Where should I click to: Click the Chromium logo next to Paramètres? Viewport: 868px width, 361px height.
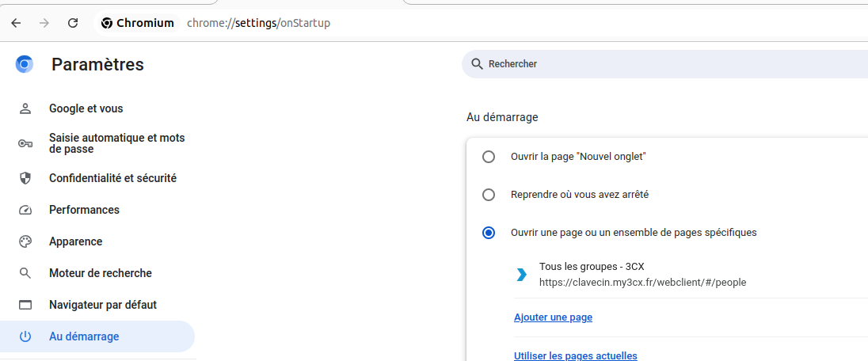coord(25,64)
